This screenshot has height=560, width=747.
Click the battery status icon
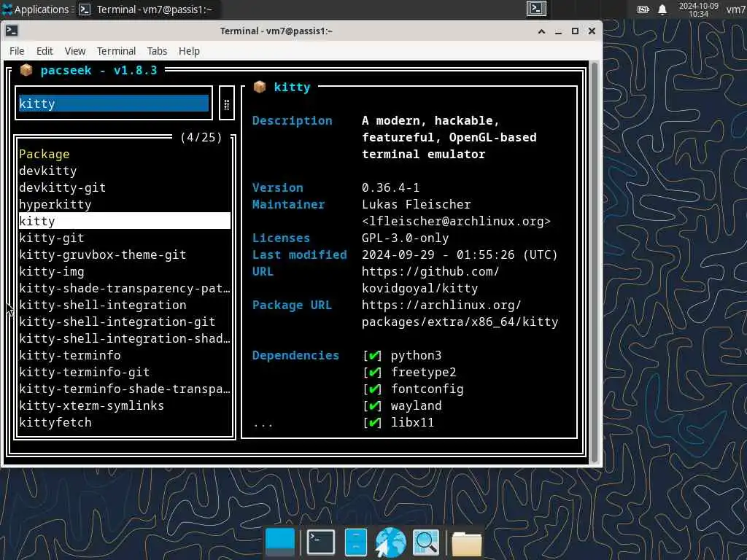643,9
